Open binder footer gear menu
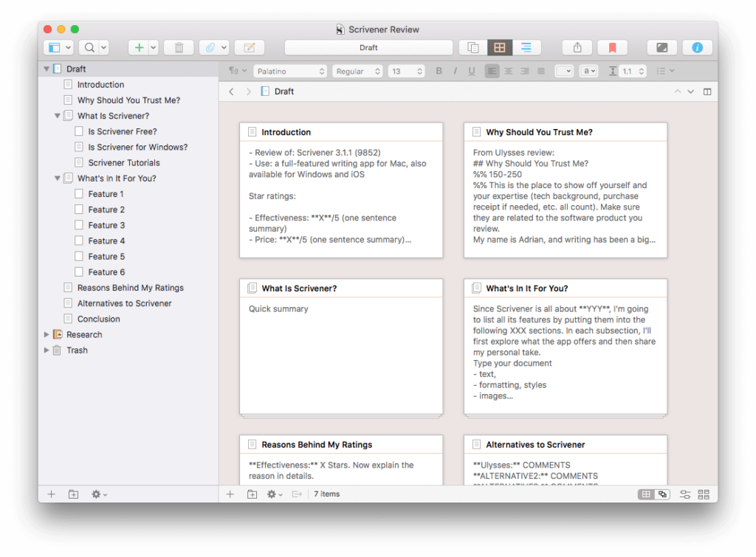This screenshot has width=756, height=557. pos(99,494)
